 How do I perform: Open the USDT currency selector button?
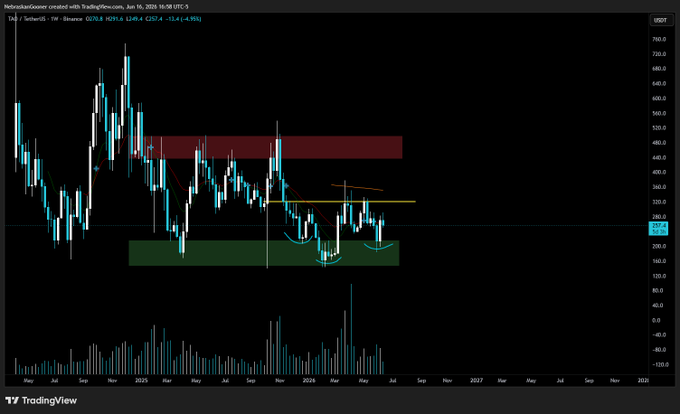pyautogui.click(x=660, y=20)
